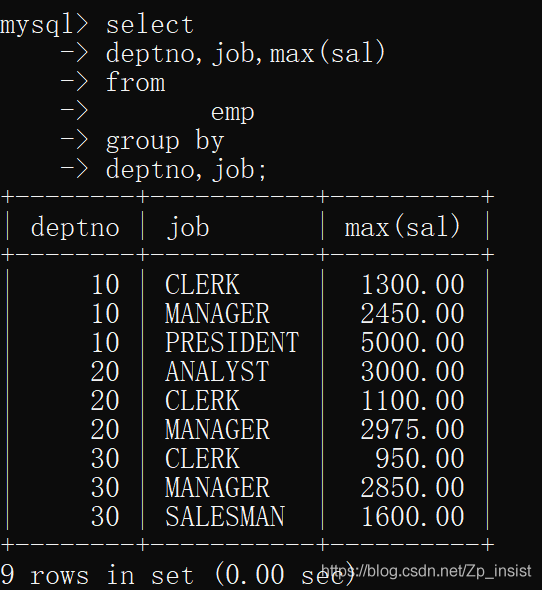Click MANAGER in the 2975.00 row

coord(217,429)
